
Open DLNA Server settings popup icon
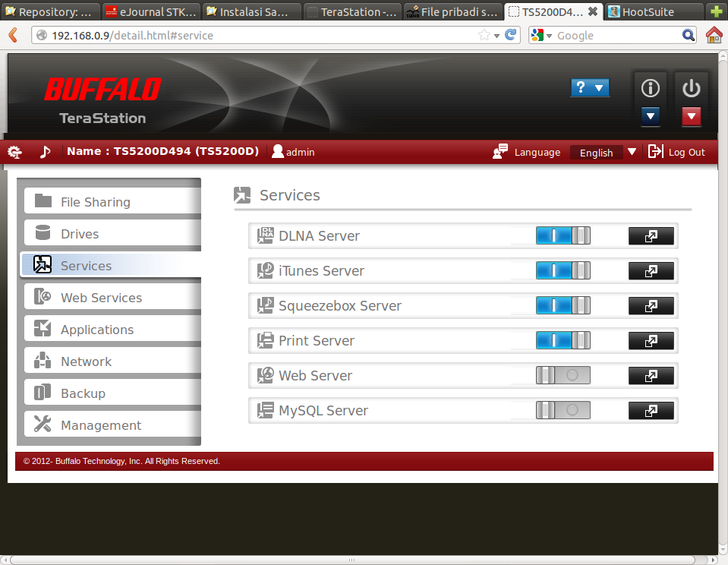coord(651,236)
